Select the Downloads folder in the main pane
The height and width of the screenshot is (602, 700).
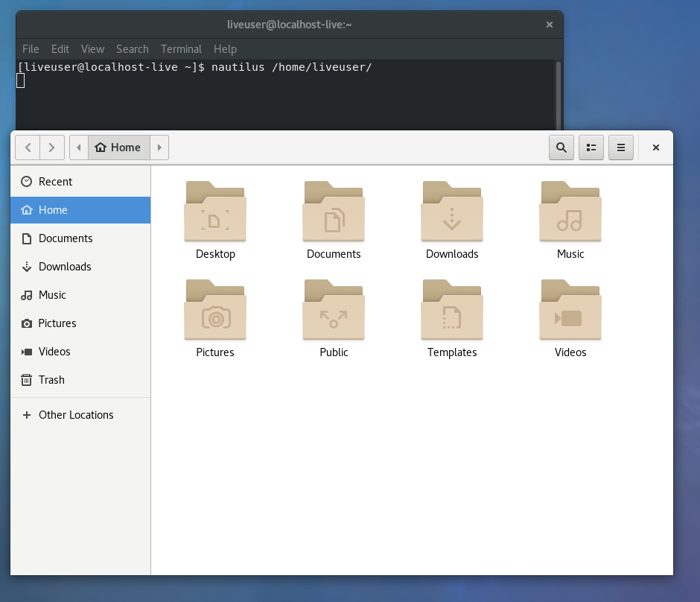click(452, 212)
